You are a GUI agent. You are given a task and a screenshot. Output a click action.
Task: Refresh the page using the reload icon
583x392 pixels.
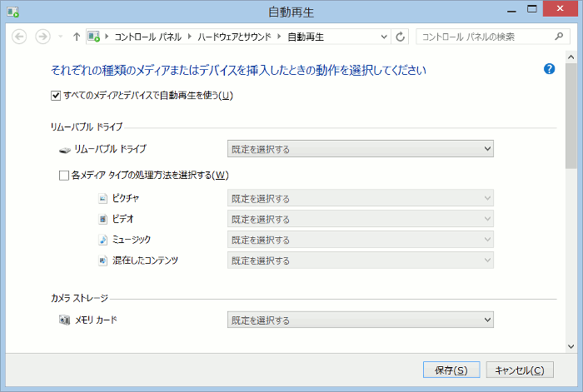[x=401, y=37]
